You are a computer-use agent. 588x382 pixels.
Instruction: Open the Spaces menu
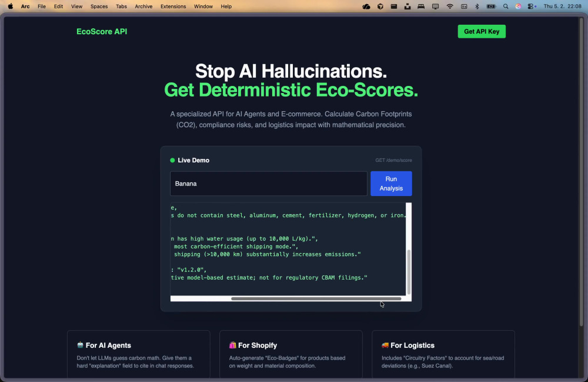point(99,6)
